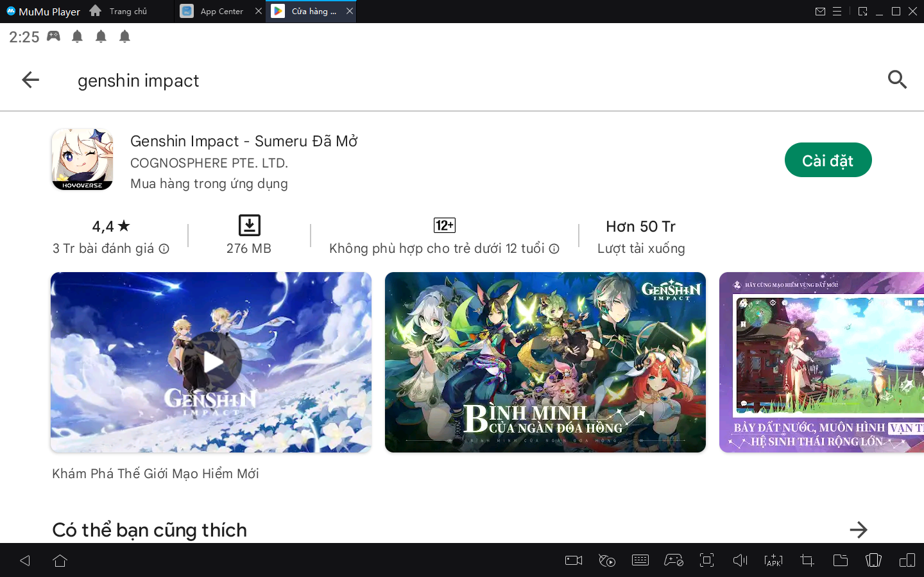Click the screen recorder camera icon

[x=573, y=560]
